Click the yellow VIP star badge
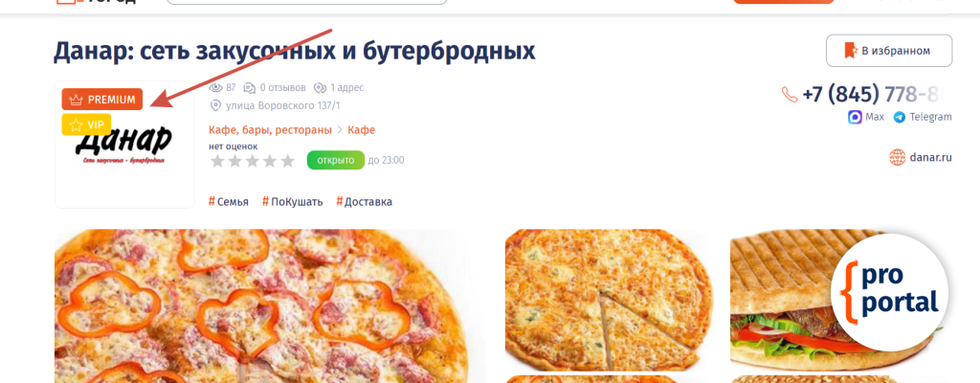980x383 pixels. click(86, 125)
